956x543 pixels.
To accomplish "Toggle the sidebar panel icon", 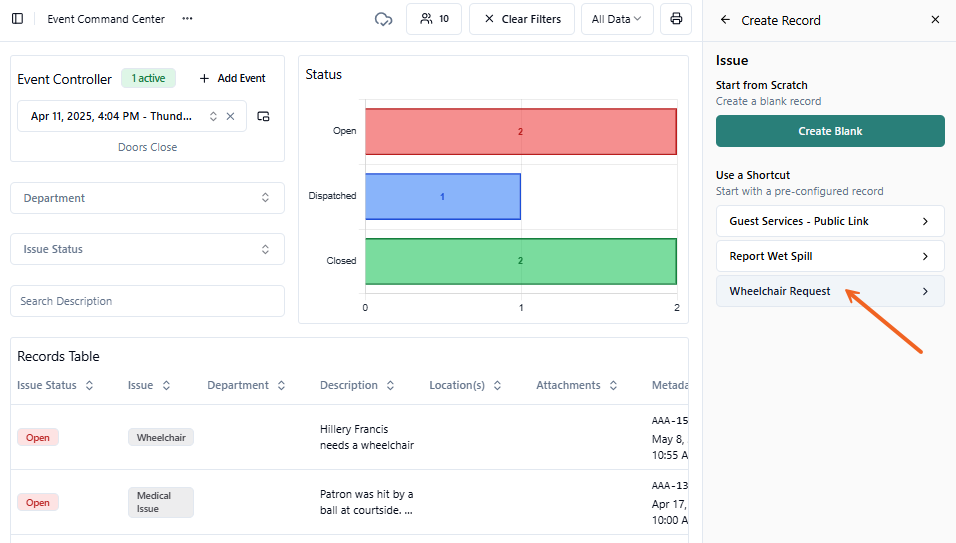I will [17, 19].
